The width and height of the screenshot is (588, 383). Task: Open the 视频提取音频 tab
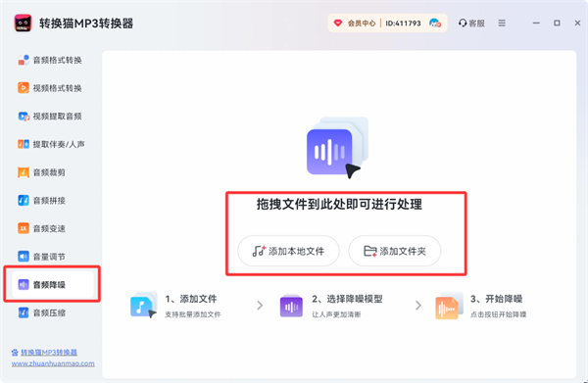[x=52, y=117]
